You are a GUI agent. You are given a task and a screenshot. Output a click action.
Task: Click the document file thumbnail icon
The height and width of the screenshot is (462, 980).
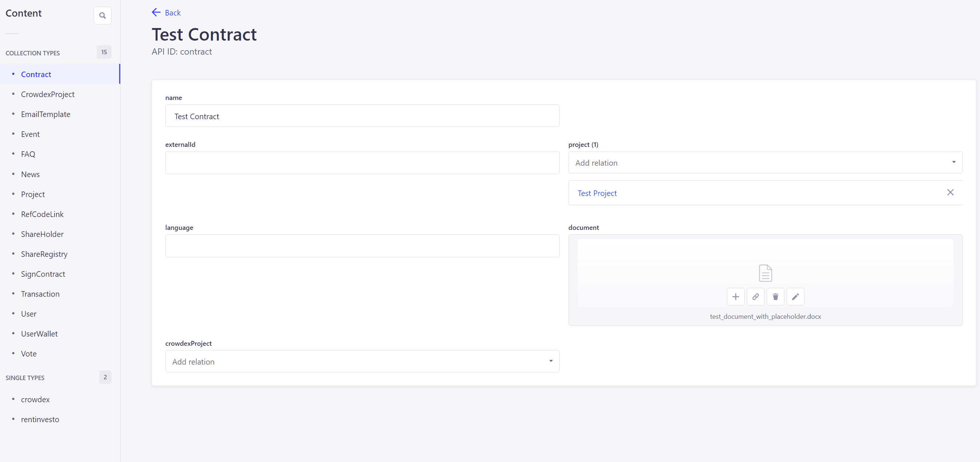[x=765, y=273]
